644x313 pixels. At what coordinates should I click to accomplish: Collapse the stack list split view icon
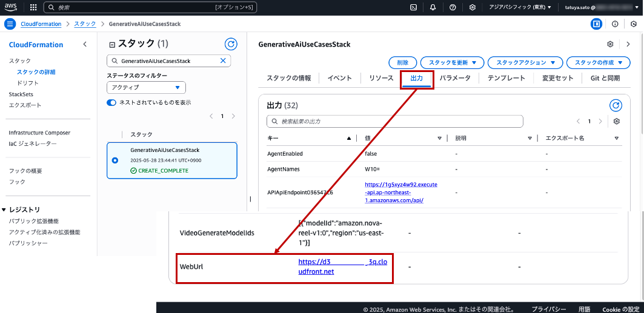111,45
